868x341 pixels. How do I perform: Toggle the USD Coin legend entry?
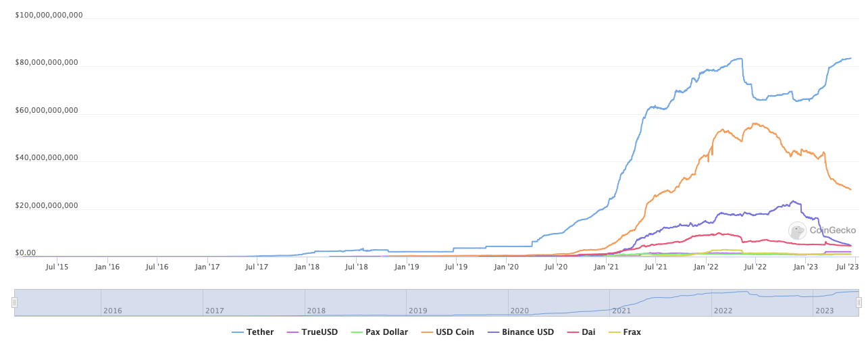[447, 332]
